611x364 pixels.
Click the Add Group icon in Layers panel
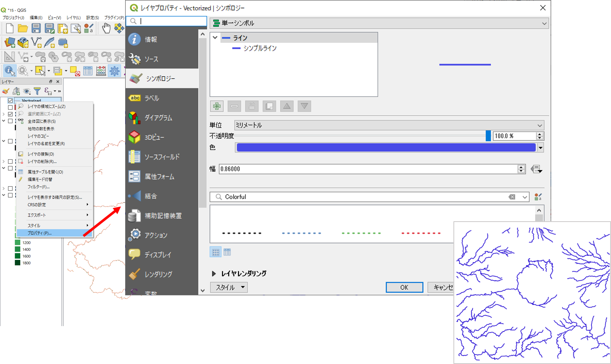pyautogui.click(x=16, y=91)
